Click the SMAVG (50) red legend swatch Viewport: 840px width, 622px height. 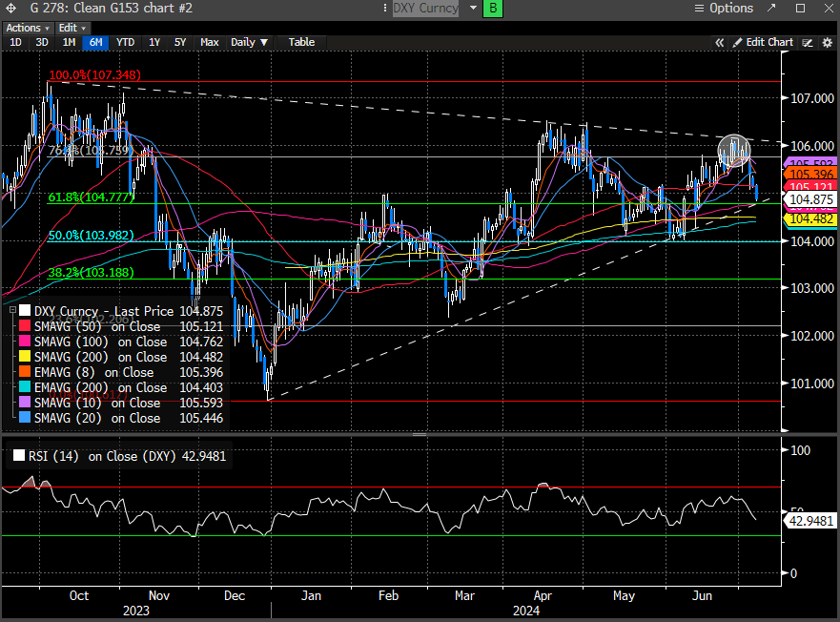point(25,326)
